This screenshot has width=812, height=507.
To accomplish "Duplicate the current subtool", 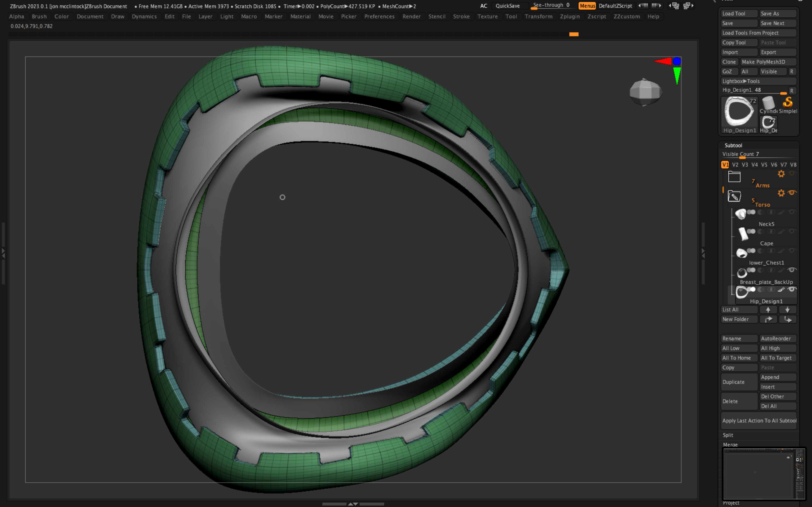I will [734, 382].
